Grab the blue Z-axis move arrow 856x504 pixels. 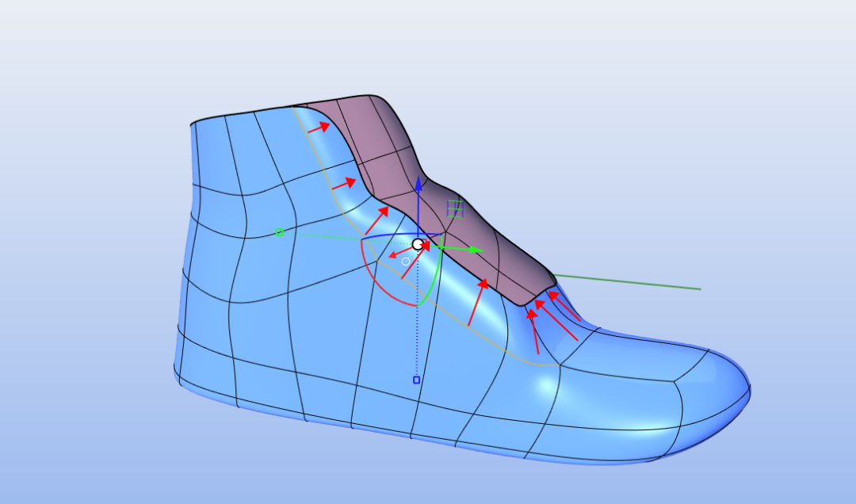[x=418, y=184]
